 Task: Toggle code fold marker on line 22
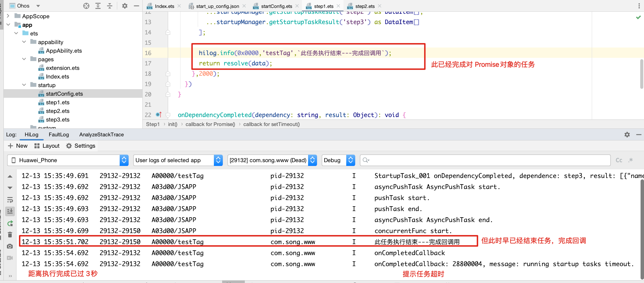tap(168, 115)
